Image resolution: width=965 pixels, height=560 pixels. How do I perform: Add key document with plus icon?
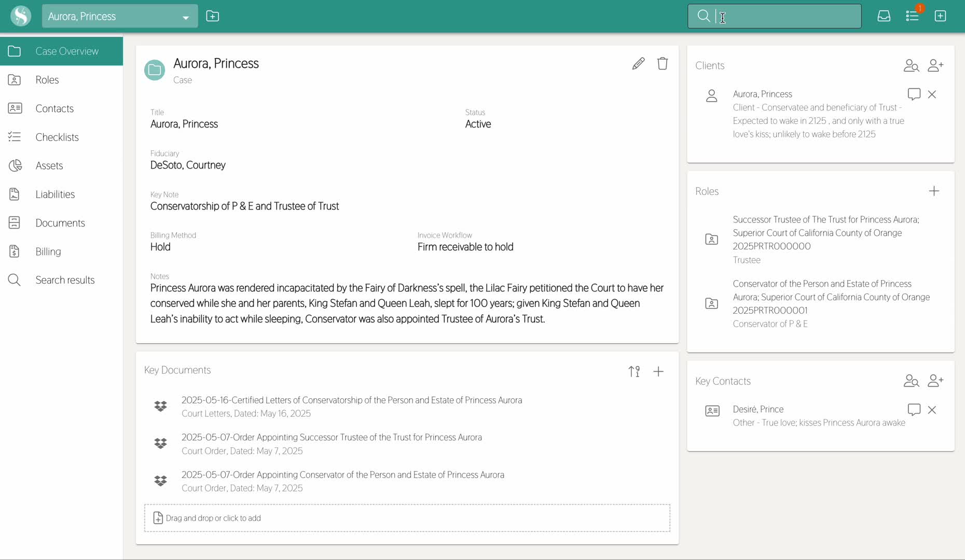coord(658,371)
